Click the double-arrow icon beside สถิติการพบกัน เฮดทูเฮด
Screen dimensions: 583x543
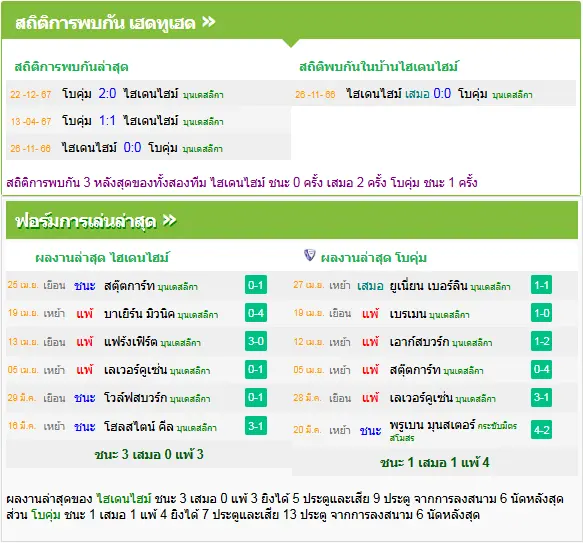click(x=209, y=22)
